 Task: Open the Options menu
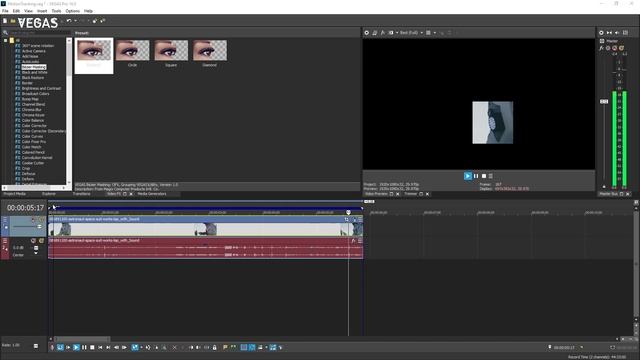pos(73,11)
